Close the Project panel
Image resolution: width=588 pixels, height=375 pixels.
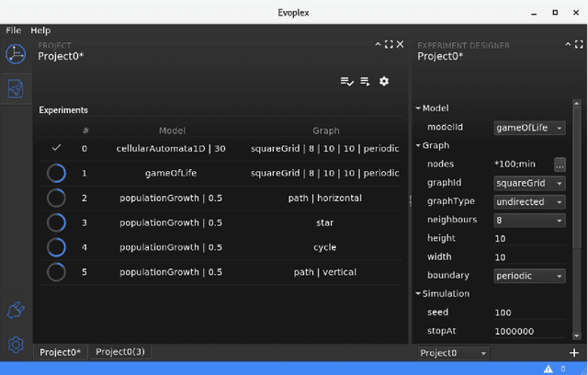point(401,44)
